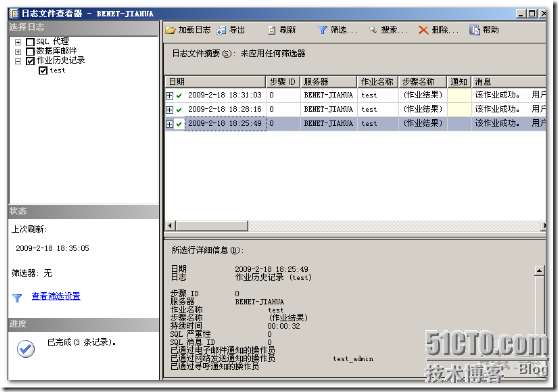Viewport: 558px width, 392px height.
Task: Click the Help (帮助) toolbar icon
Action: (474, 30)
